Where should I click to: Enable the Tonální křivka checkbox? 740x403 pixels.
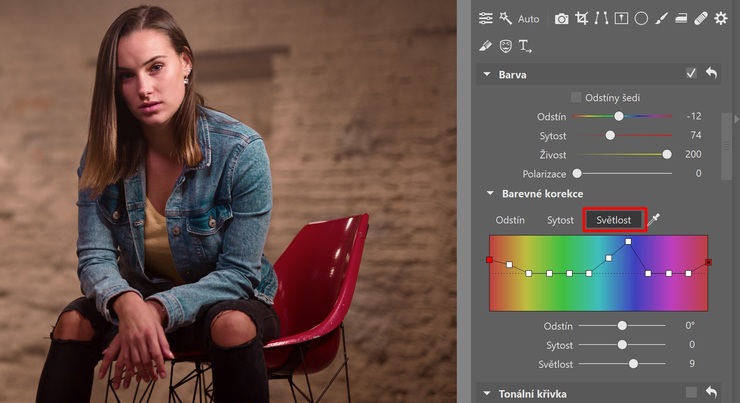(691, 392)
